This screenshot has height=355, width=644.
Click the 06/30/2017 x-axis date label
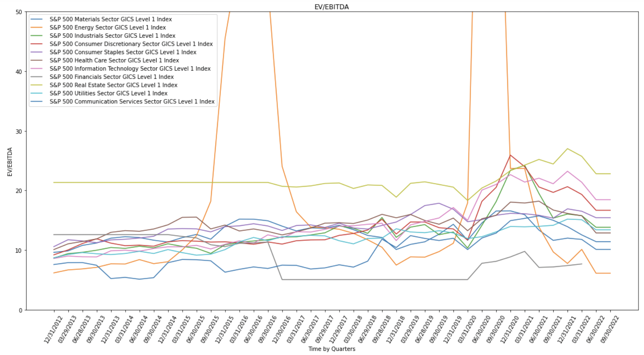pyautogui.click(x=310, y=329)
